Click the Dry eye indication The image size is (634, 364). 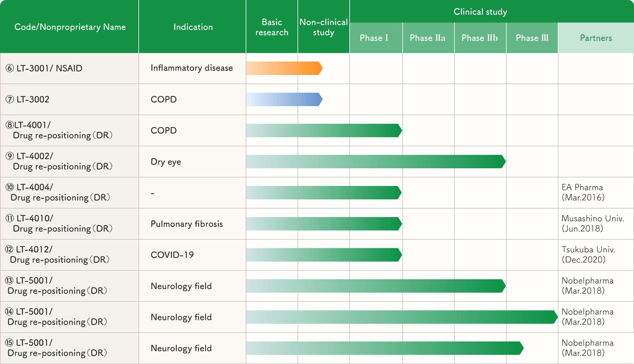click(166, 162)
